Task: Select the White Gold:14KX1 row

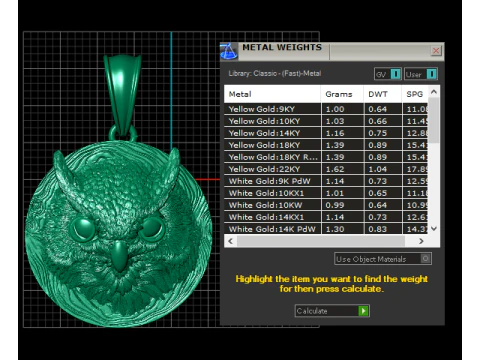Action: click(326, 217)
